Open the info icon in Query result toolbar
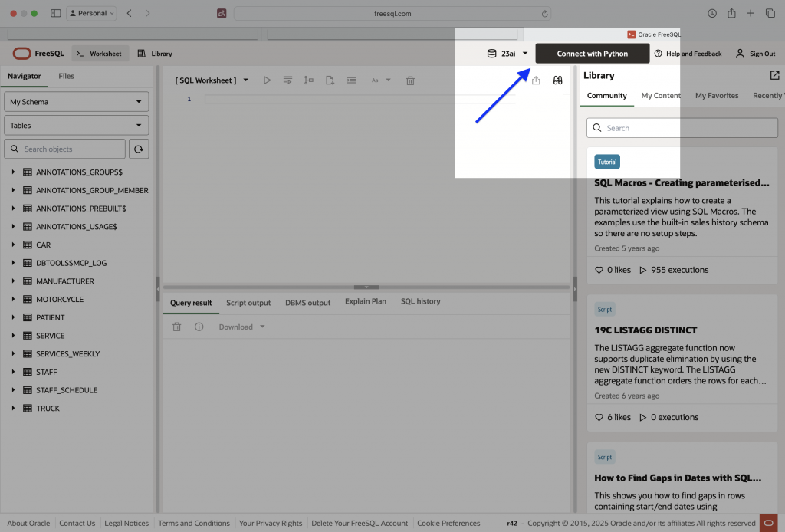 (199, 326)
